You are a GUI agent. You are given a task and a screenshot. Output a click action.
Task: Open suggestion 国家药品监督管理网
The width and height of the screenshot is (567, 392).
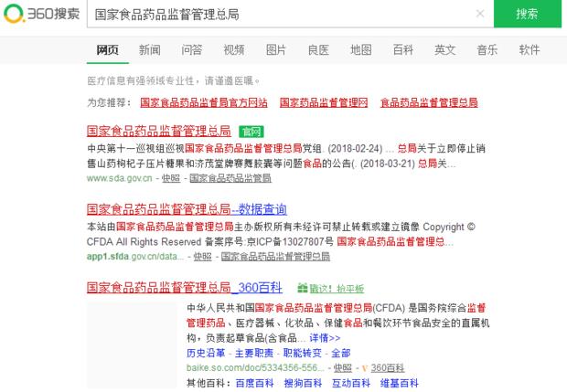pyautogui.click(x=324, y=102)
